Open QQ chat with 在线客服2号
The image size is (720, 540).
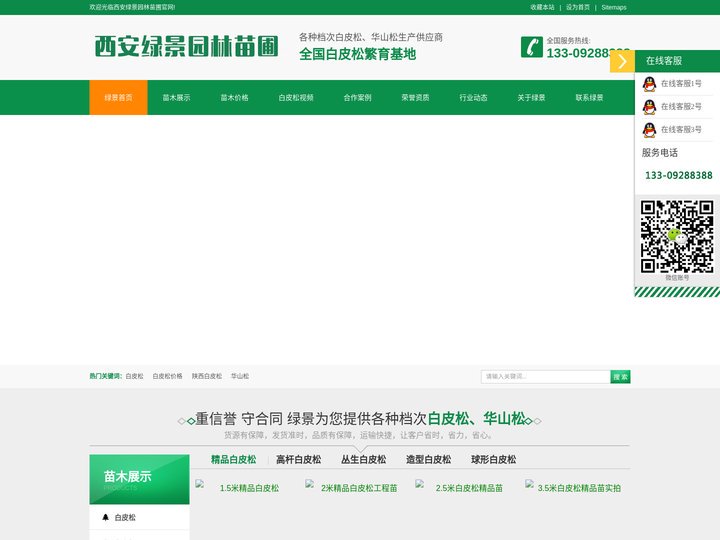coord(674,107)
